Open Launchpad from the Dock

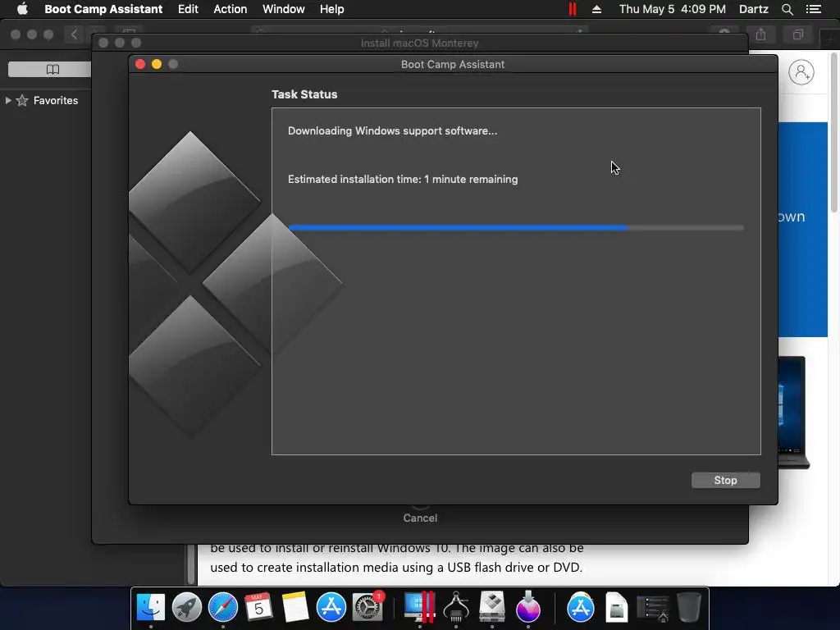(186, 607)
